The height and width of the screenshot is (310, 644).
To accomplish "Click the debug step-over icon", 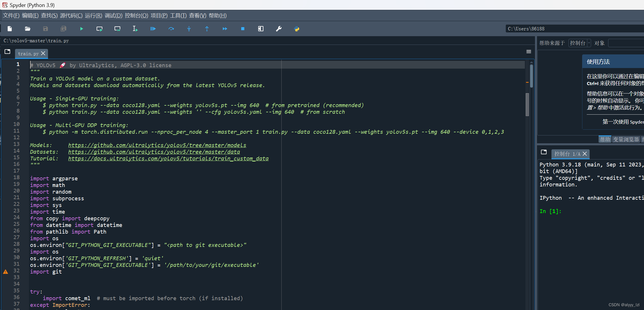I will [171, 29].
